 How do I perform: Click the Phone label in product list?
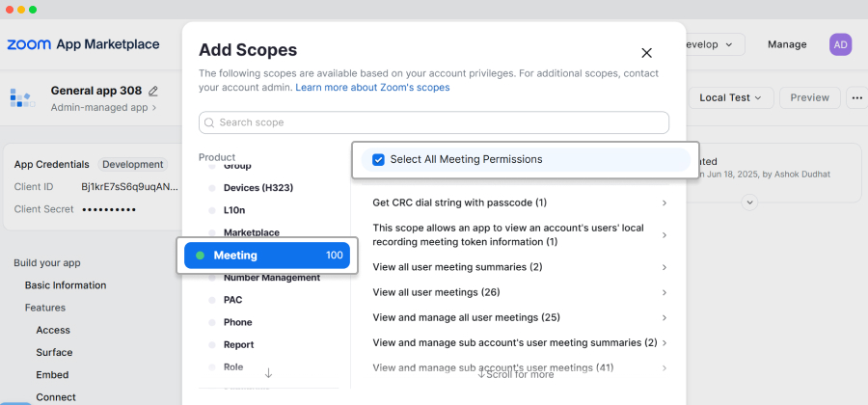(x=238, y=323)
